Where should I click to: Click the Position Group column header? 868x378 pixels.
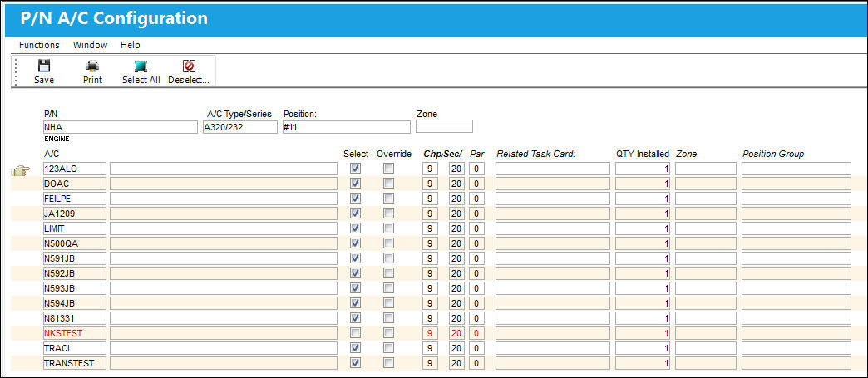point(773,154)
